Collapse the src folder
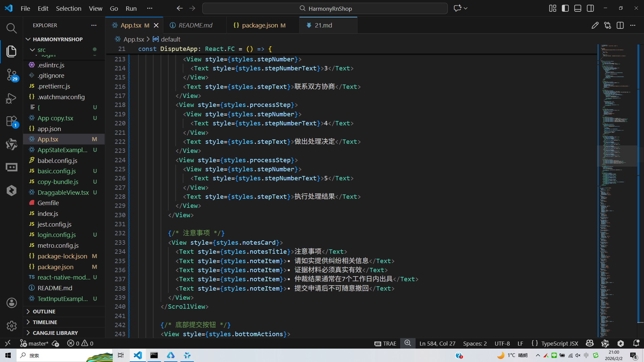 (x=64, y=50)
